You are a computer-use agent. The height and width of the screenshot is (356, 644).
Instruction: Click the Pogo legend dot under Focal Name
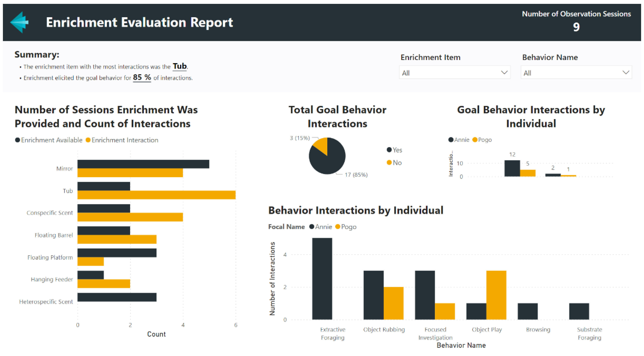pos(338,227)
